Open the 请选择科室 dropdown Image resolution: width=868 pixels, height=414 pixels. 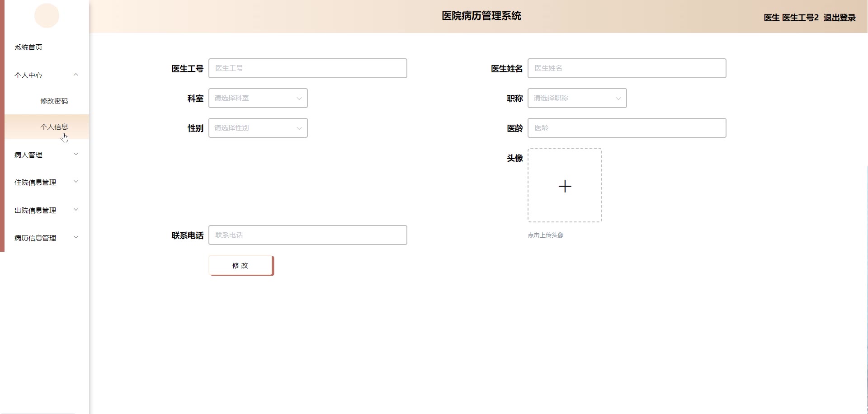[x=258, y=98]
